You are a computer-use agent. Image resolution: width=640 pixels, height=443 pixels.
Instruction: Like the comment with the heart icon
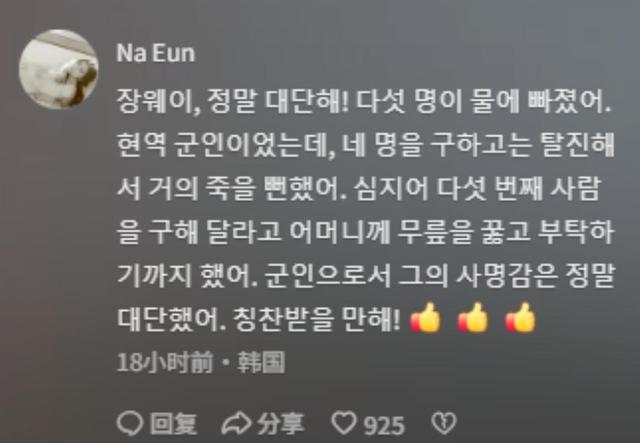344,423
